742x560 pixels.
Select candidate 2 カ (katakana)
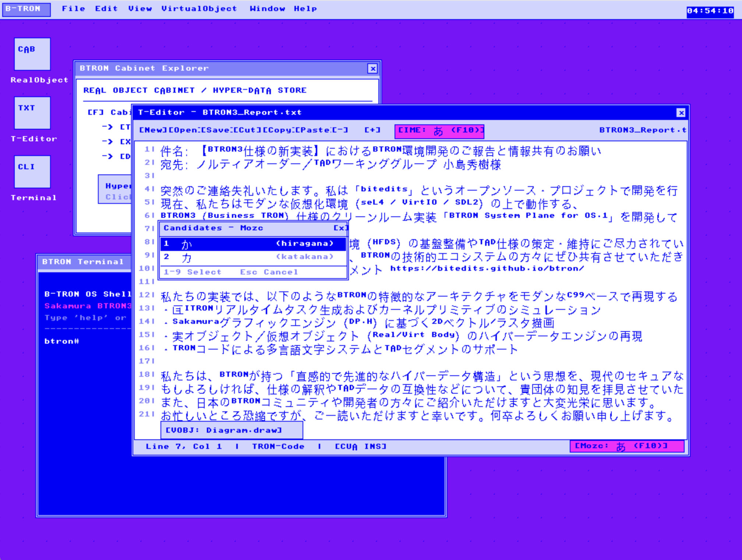click(x=253, y=257)
